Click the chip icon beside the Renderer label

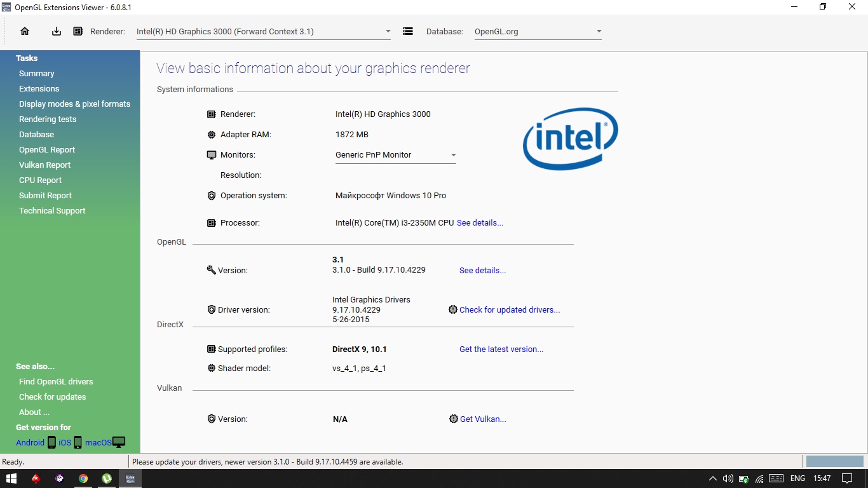(78, 31)
